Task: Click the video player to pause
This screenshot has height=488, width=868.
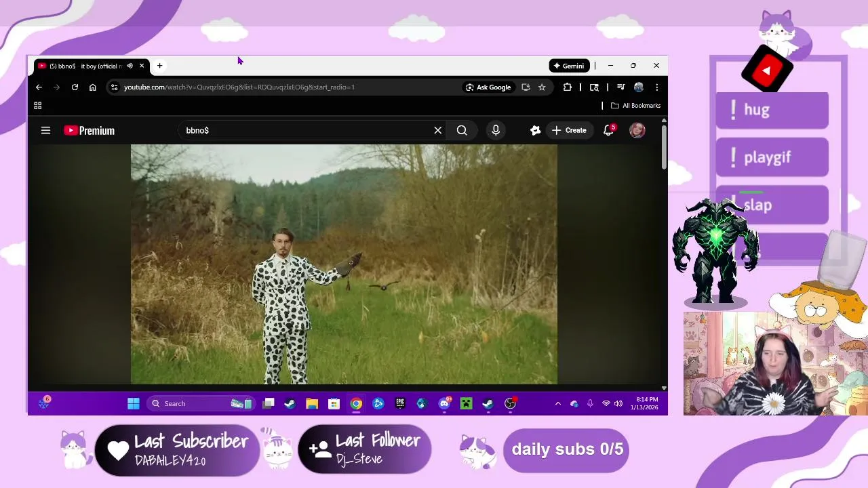Action: point(344,264)
